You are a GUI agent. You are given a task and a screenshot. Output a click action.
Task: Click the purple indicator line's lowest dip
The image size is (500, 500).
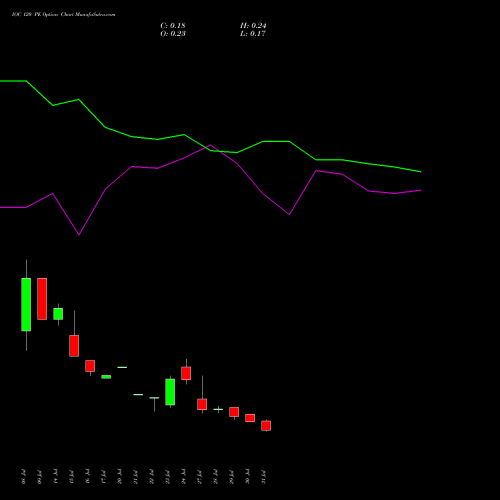click(79, 235)
